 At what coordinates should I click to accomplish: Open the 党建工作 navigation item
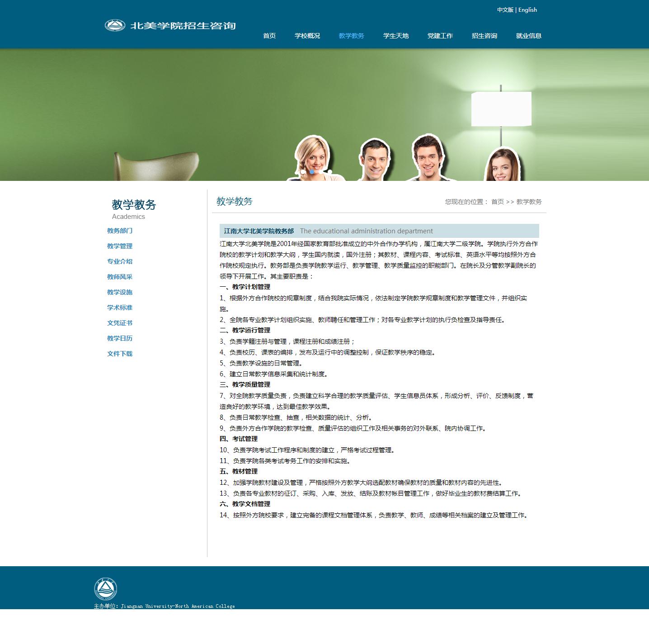point(440,36)
